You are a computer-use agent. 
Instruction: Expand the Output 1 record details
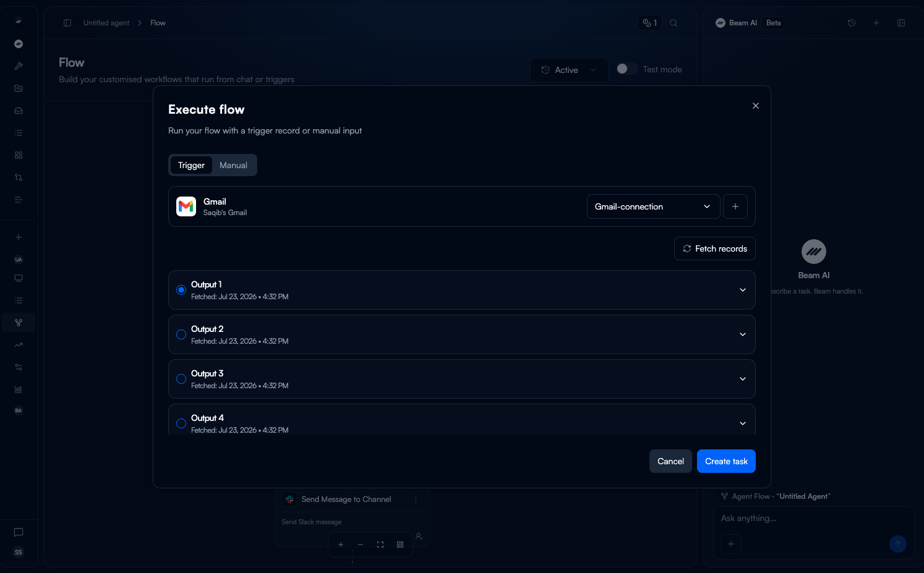[x=743, y=290]
